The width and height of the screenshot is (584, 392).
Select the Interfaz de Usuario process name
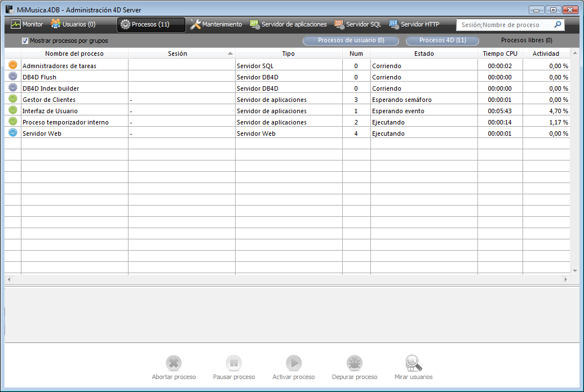pyautogui.click(x=50, y=111)
